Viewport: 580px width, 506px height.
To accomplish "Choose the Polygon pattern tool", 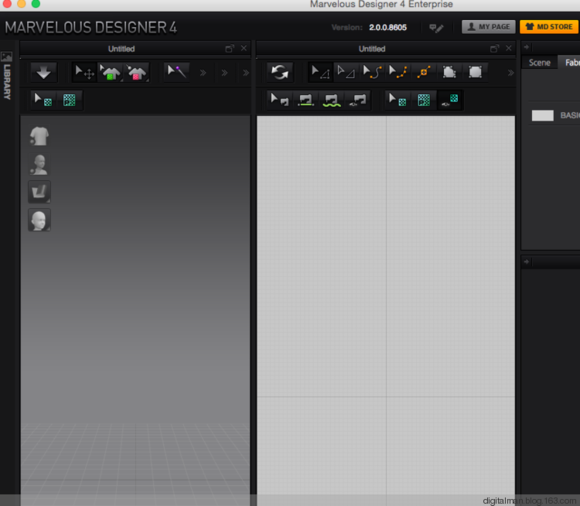I will click(449, 72).
